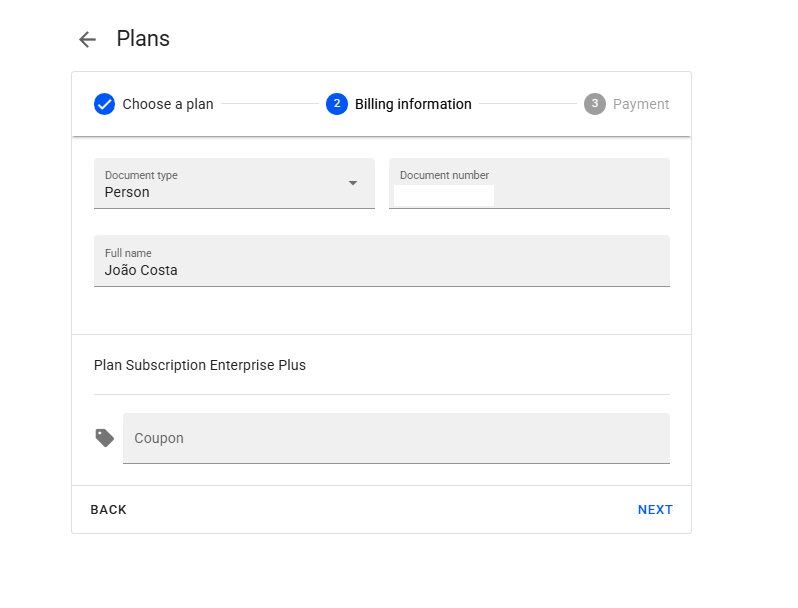Image resolution: width=798 pixels, height=608 pixels.
Task: Focus the Document number input field
Action: tap(529, 194)
